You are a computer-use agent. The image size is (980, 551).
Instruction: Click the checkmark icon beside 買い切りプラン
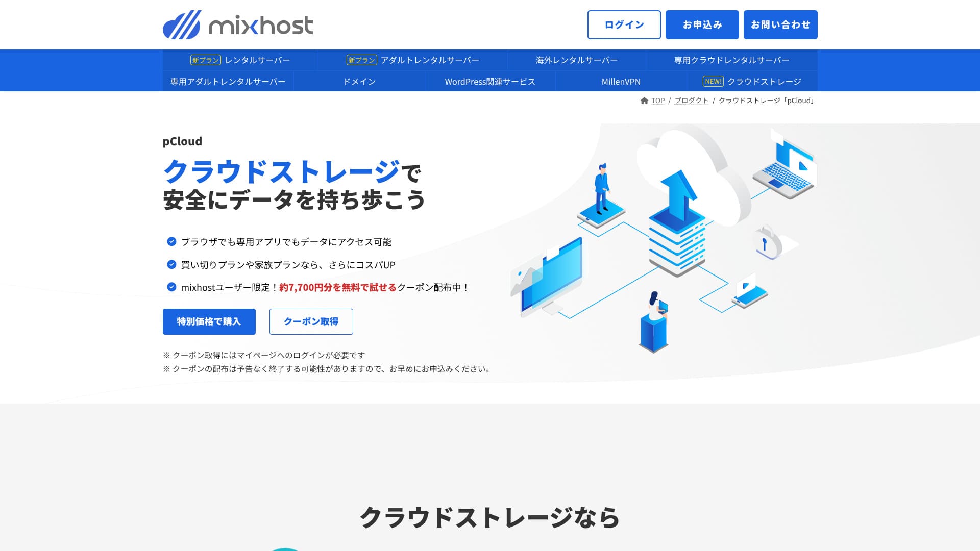tap(171, 264)
